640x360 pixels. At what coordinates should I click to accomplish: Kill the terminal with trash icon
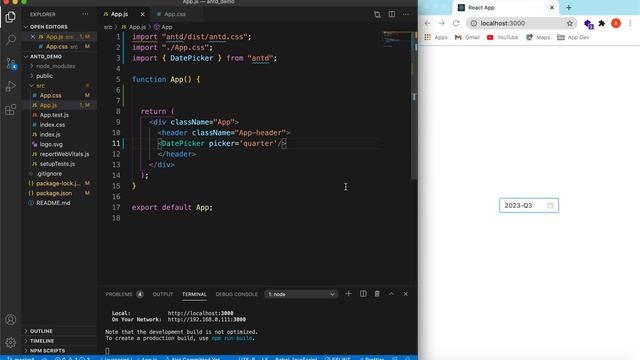tap(377, 294)
